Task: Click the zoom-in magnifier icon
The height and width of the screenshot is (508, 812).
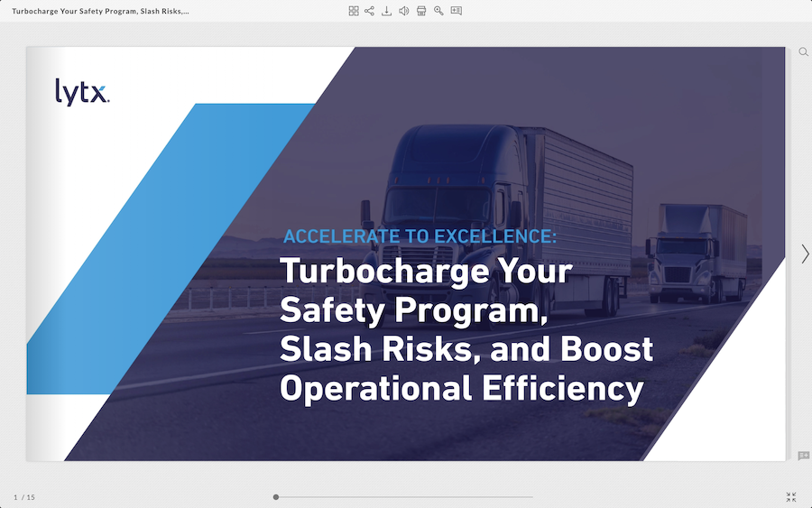Action: point(438,11)
